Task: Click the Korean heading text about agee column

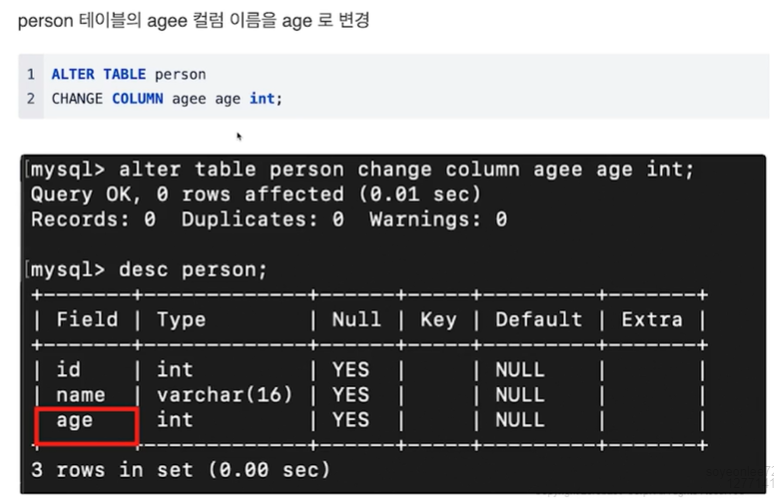Action: pos(194,21)
